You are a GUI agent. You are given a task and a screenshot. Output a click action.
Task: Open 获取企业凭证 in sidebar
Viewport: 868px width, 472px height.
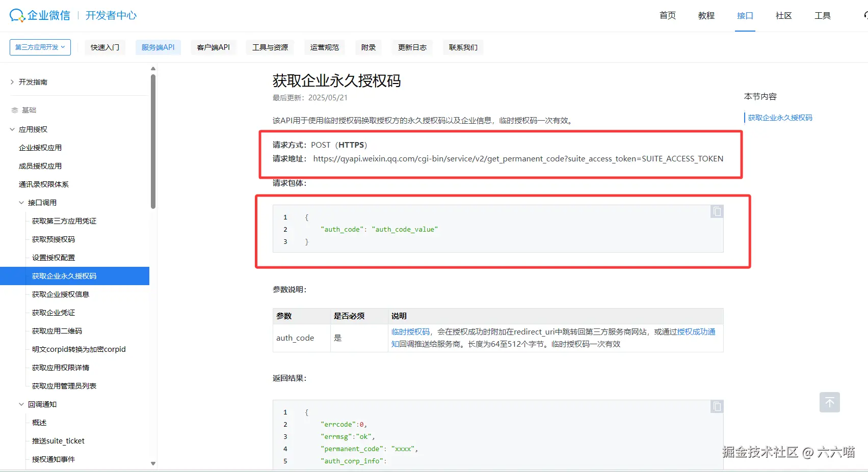tap(54, 313)
